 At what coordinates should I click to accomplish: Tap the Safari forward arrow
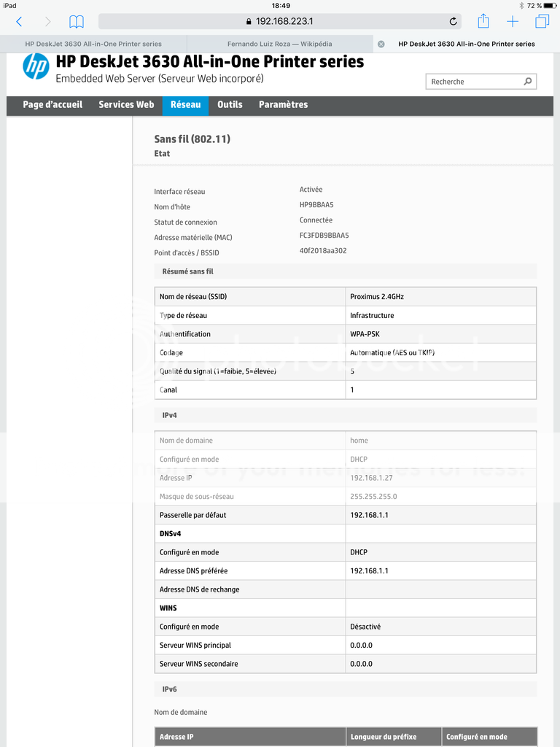47,21
